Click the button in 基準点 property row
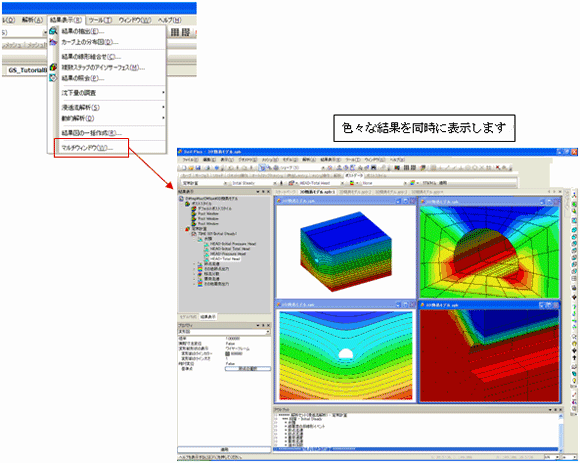 coord(247,369)
